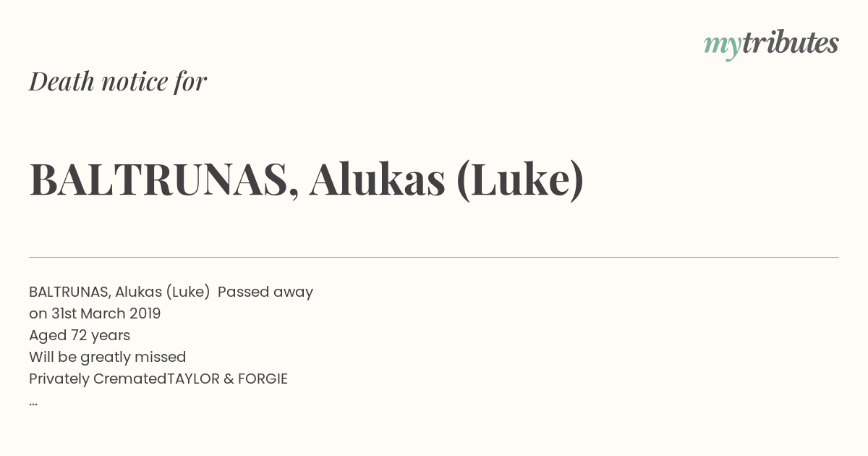Click 'BALTRUNAS, Alukas (Luke)' in body text

point(119,292)
